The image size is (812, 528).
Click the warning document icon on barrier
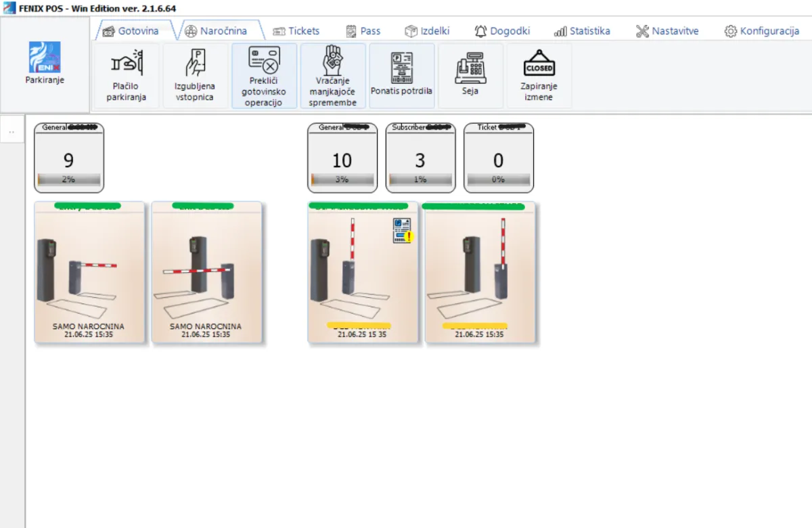403,230
